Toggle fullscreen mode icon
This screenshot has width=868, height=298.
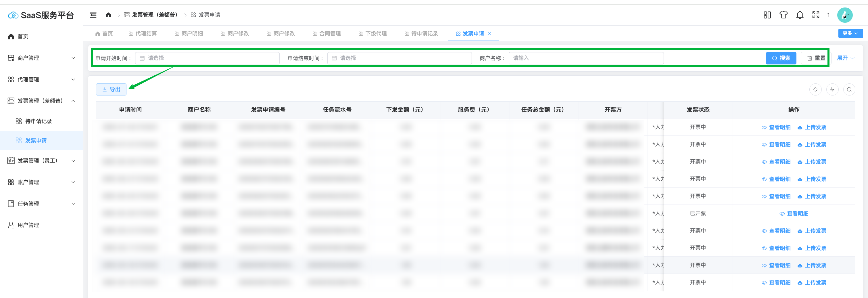tap(815, 15)
